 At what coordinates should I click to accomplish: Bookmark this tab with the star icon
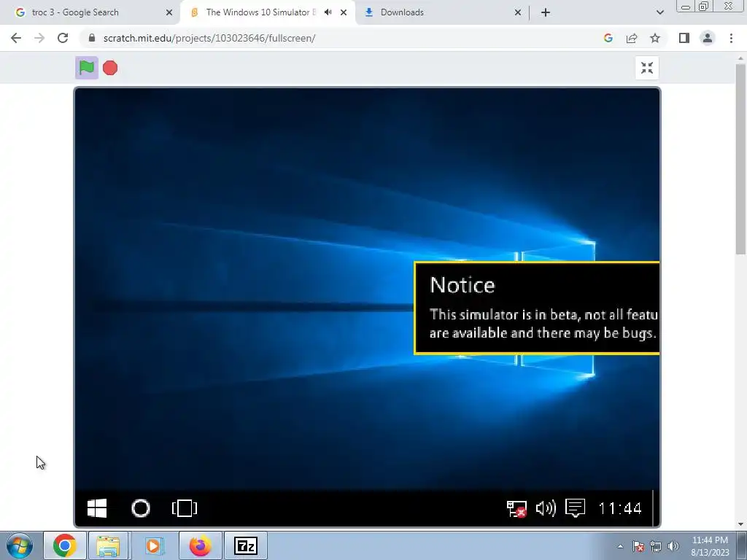655,38
